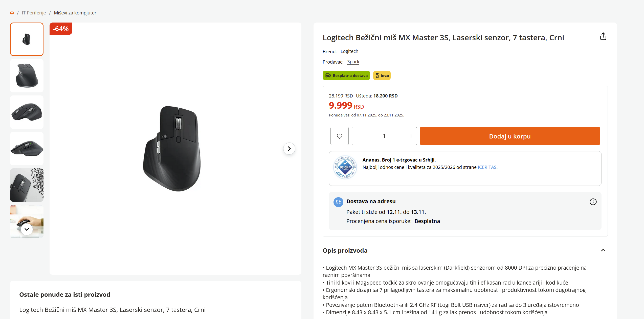Open Miševi za kompjuter breadcrumb
Screen dimensions: 644x319
[x=75, y=13]
